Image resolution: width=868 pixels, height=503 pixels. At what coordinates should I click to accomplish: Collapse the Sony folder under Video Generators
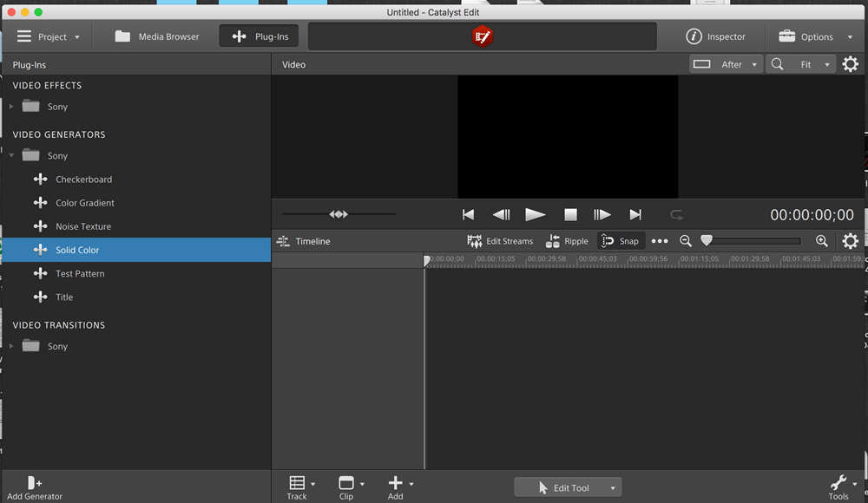pyautogui.click(x=11, y=155)
